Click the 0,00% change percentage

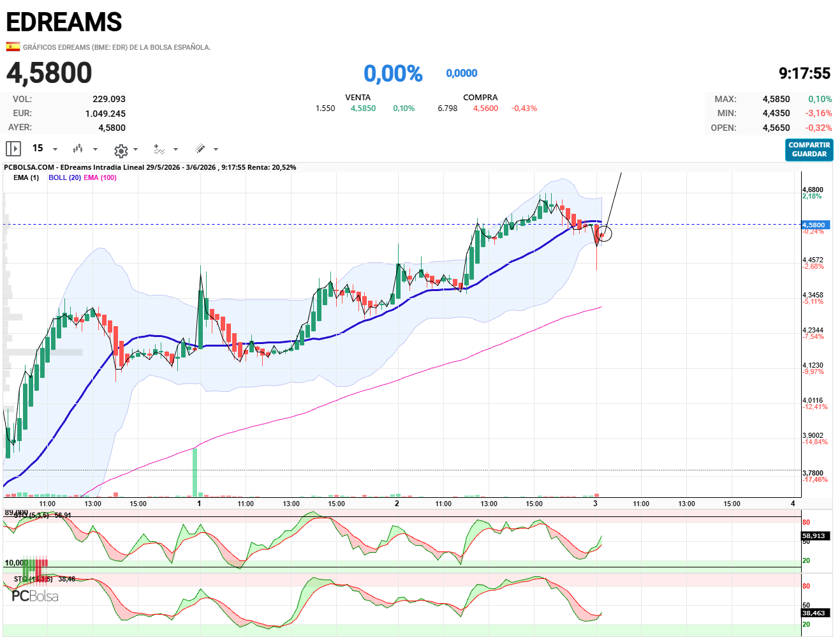(x=393, y=73)
